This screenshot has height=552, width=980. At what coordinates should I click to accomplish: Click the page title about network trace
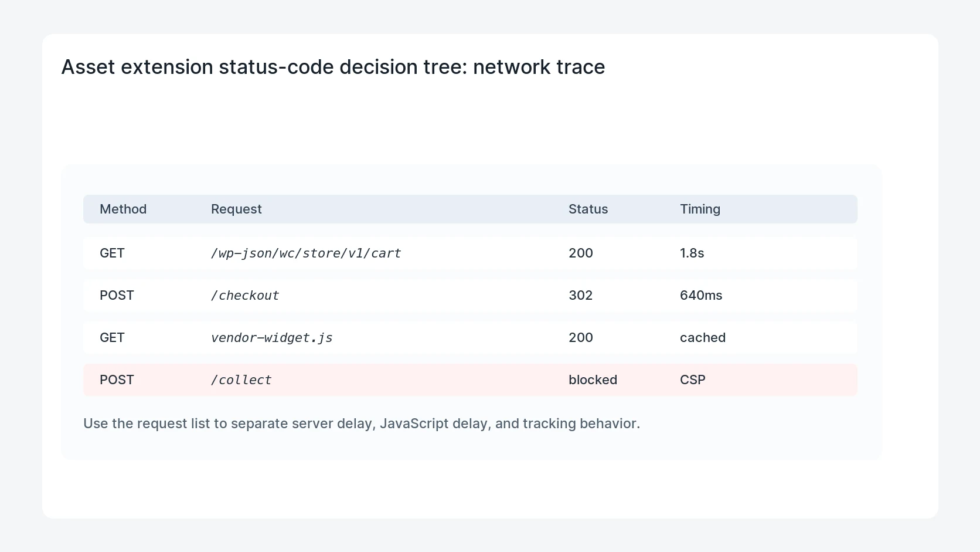[x=333, y=67]
